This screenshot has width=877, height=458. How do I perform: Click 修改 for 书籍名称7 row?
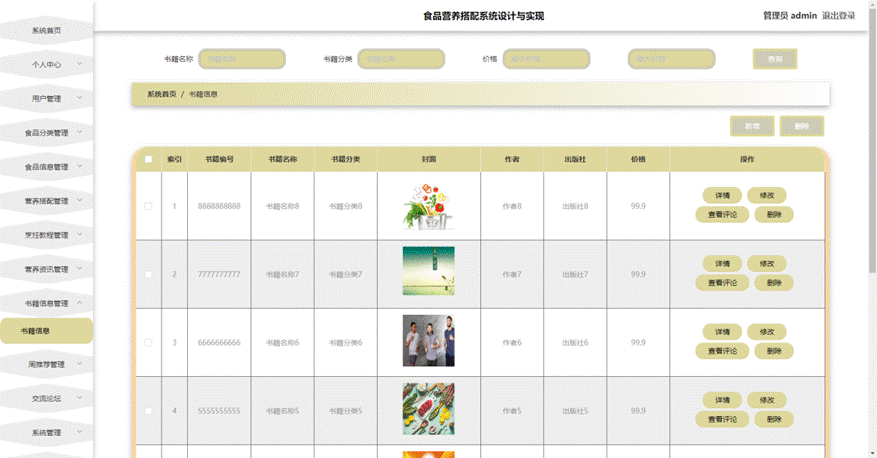[x=767, y=264]
